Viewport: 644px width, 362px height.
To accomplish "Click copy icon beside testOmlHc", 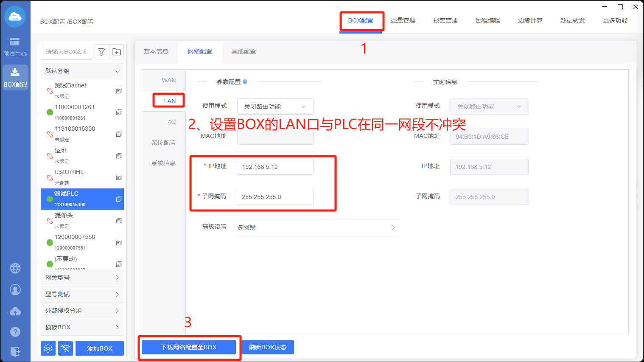I will (119, 177).
